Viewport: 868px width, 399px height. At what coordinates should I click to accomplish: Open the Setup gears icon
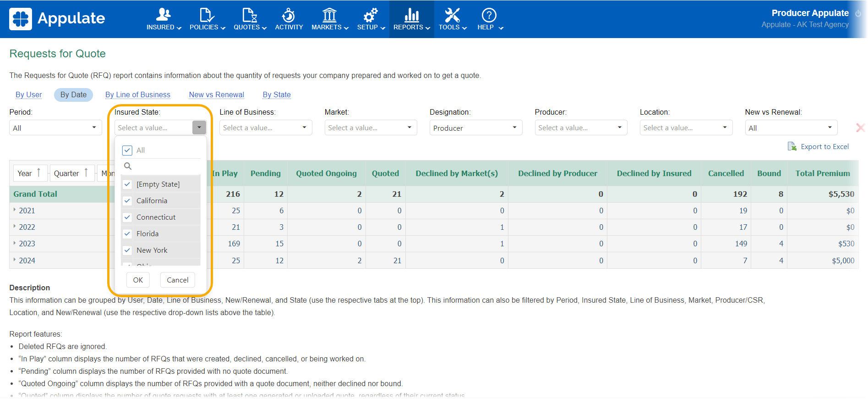[x=370, y=15]
